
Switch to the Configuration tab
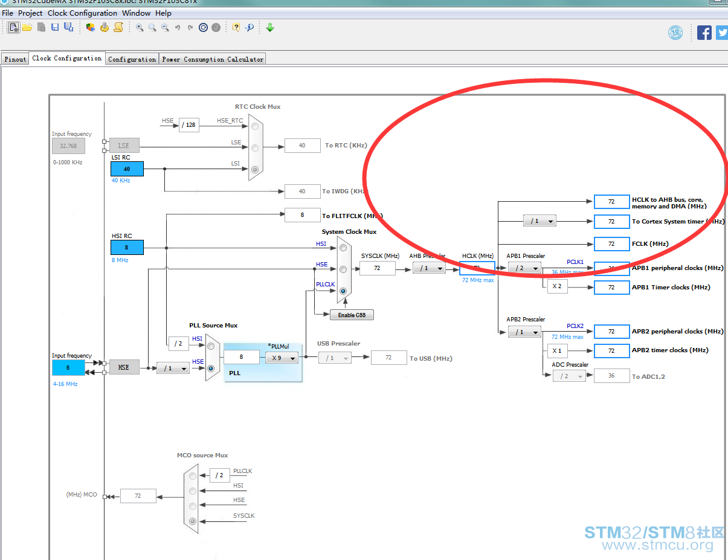(x=132, y=59)
